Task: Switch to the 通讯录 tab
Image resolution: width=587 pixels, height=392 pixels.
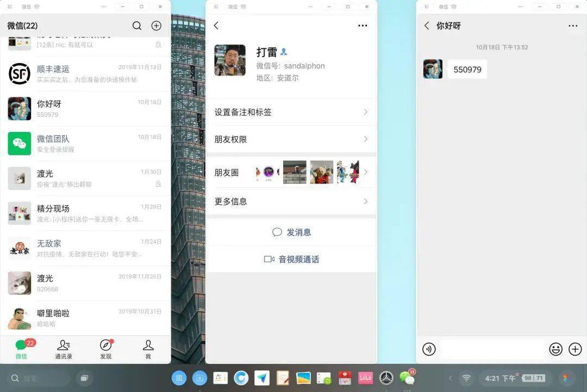Action: click(64, 349)
